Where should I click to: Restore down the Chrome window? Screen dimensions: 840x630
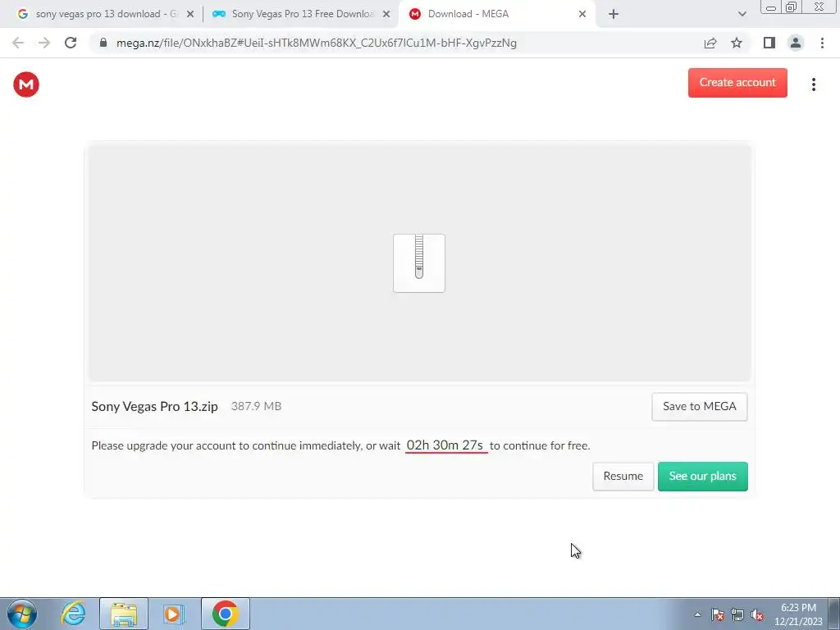(x=792, y=7)
